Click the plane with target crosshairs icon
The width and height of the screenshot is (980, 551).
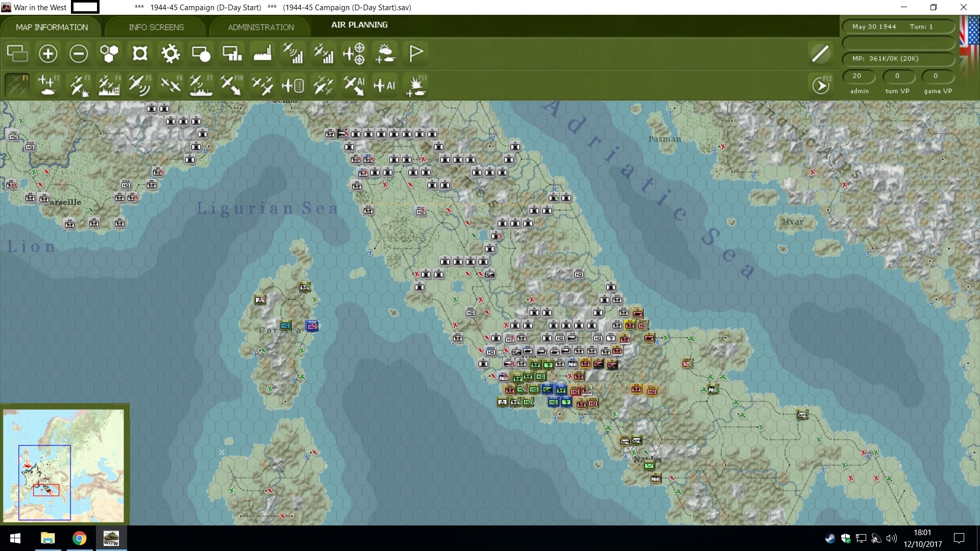point(354,53)
